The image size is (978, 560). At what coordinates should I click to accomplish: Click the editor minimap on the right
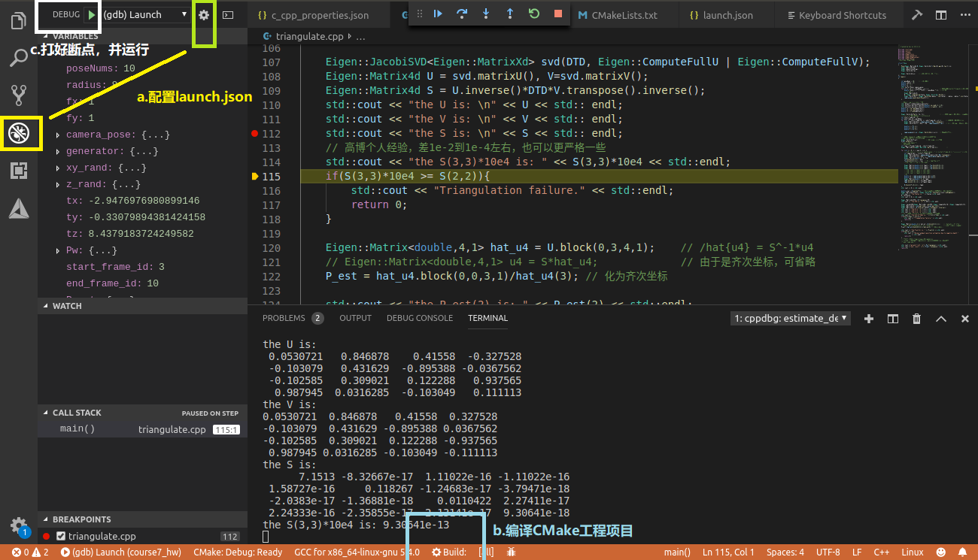pos(933,150)
